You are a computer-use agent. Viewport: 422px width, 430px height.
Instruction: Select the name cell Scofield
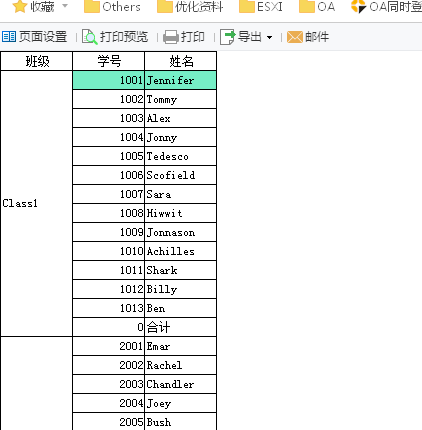[181, 175]
